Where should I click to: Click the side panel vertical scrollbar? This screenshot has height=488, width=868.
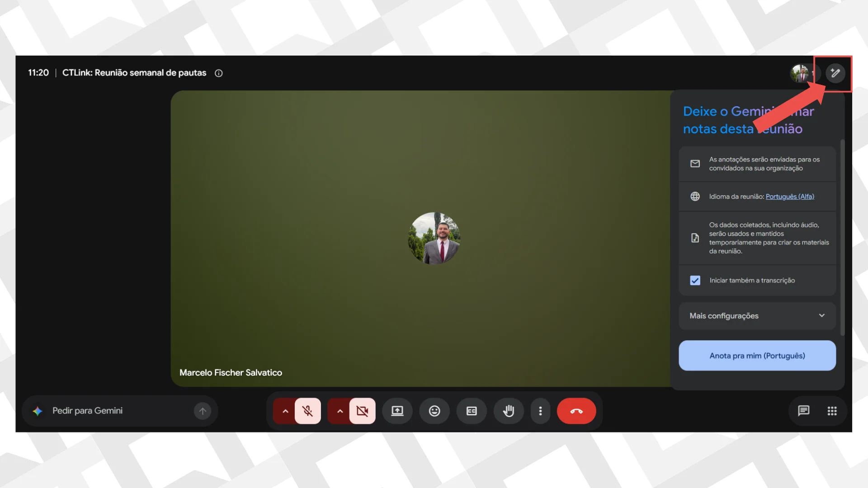(842, 238)
